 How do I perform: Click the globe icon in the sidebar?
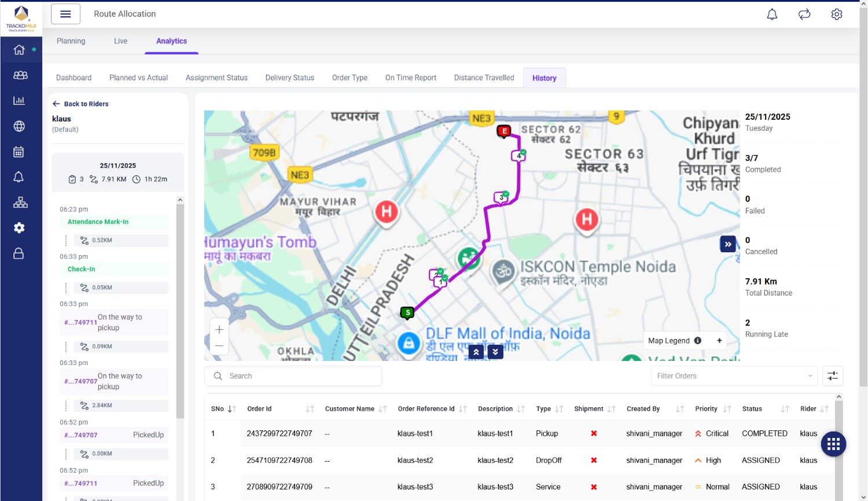[x=20, y=126]
